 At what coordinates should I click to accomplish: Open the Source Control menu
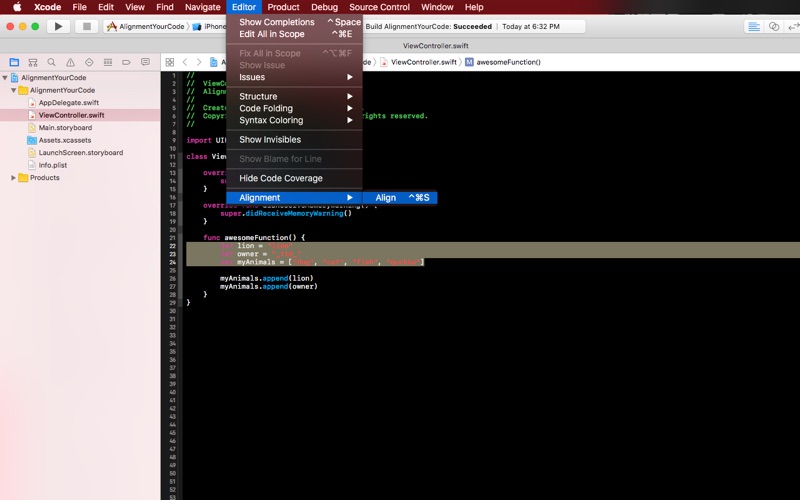coord(380,7)
